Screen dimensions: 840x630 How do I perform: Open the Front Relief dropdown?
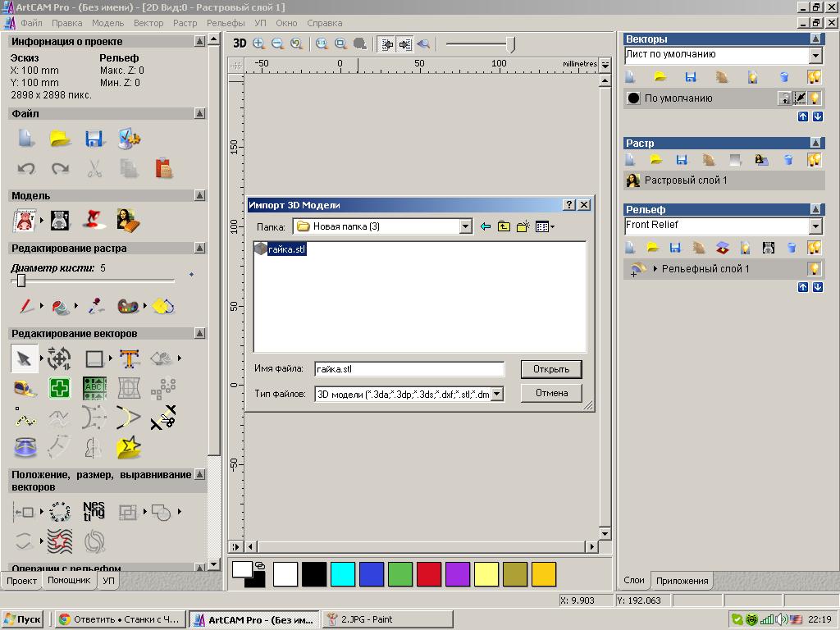815,226
